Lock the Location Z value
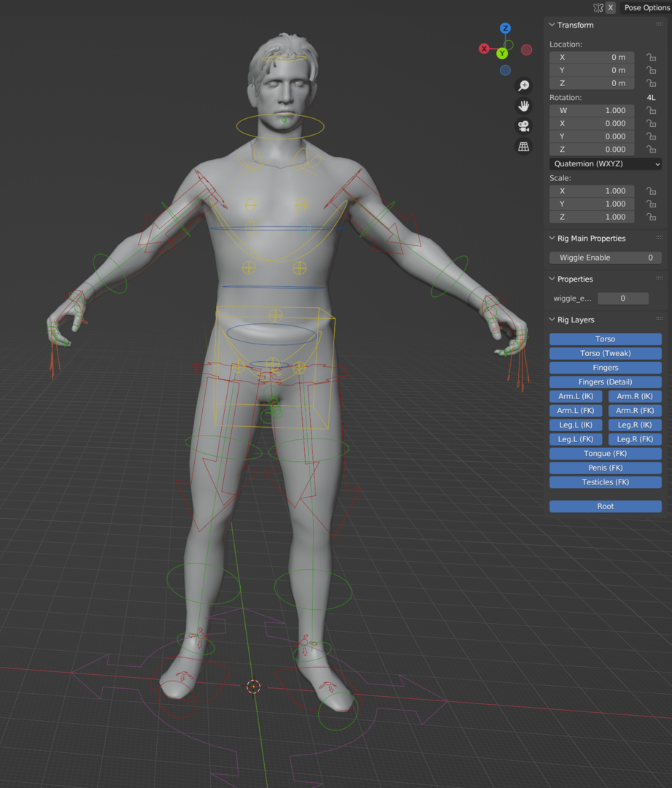Screen dimensions: 672x788 pyautogui.click(x=652, y=83)
